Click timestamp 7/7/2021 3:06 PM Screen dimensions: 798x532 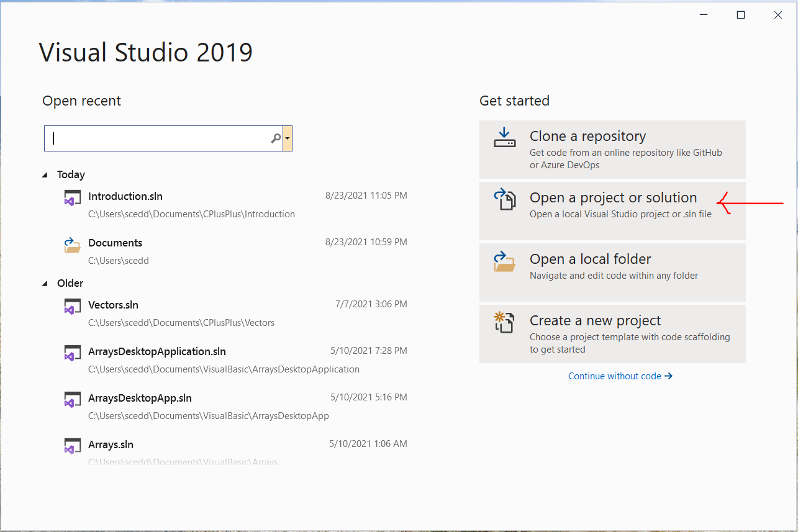[x=371, y=304]
